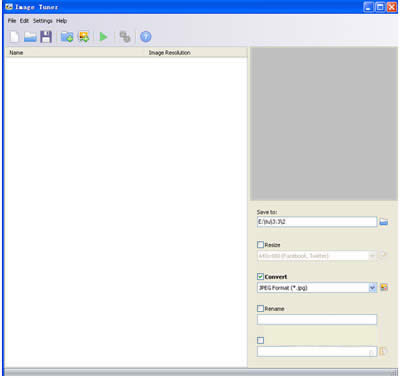400x378 pixels.
Task: Enable the Resize checkbox
Action: pos(260,245)
